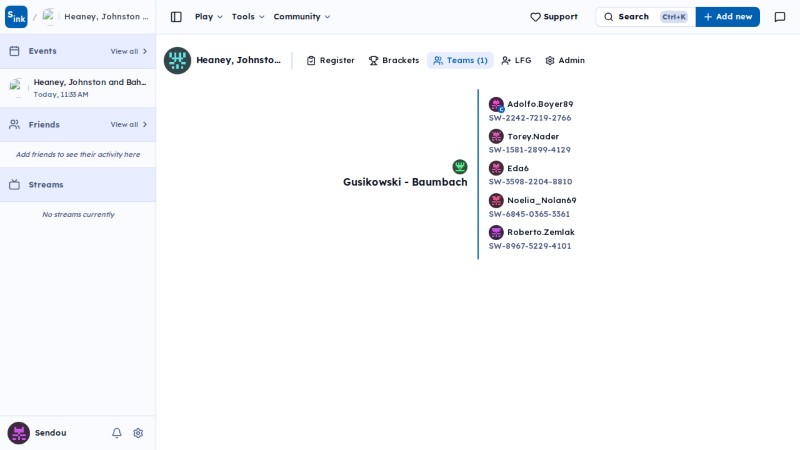The height and width of the screenshot is (450, 800).
Task: Open Roberto.Zemlak profile
Action: [x=541, y=232]
